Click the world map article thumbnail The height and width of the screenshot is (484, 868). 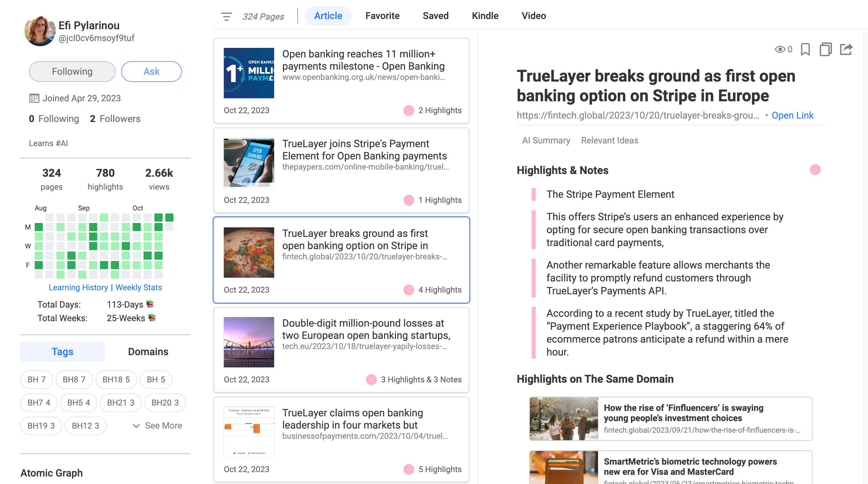pos(249,253)
